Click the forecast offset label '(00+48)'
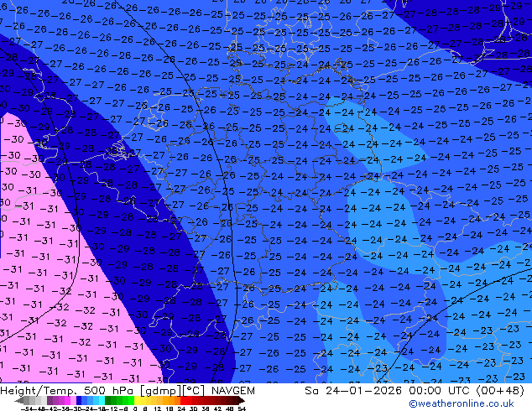The image size is (532, 411). click(x=500, y=391)
